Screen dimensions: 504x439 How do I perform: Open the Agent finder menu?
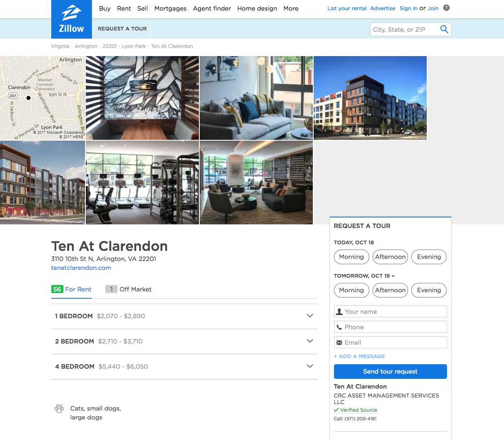click(212, 8)
